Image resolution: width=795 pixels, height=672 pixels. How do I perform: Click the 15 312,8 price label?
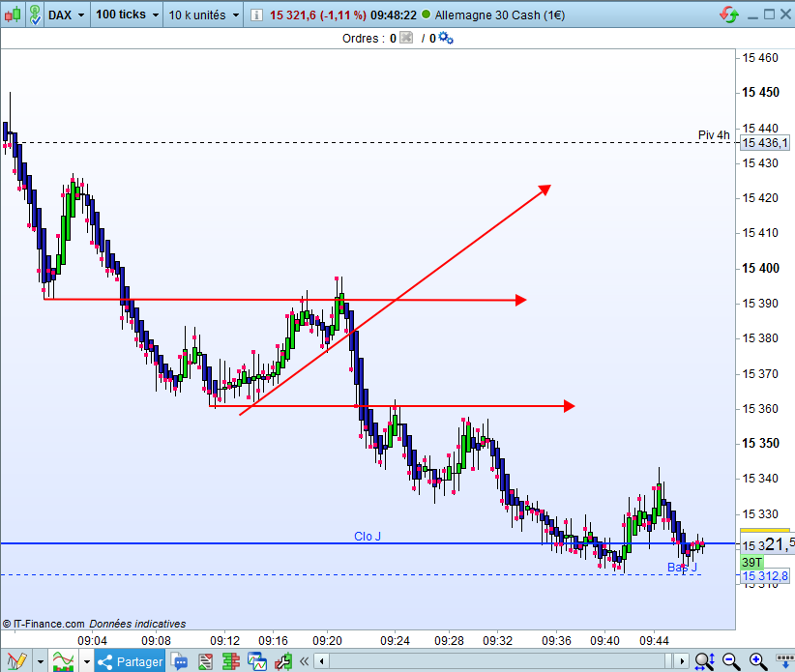(765, 576)
